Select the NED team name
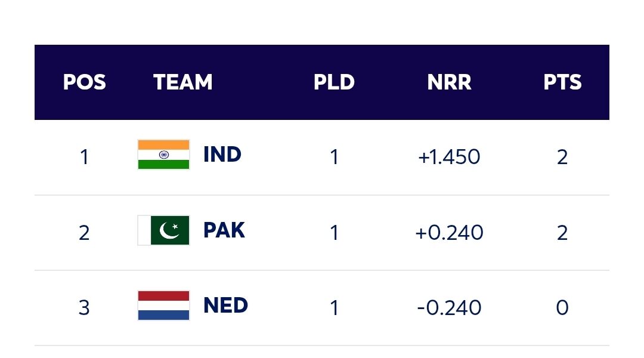The height and width of the screenshot is (358, 644). (225, 305)
